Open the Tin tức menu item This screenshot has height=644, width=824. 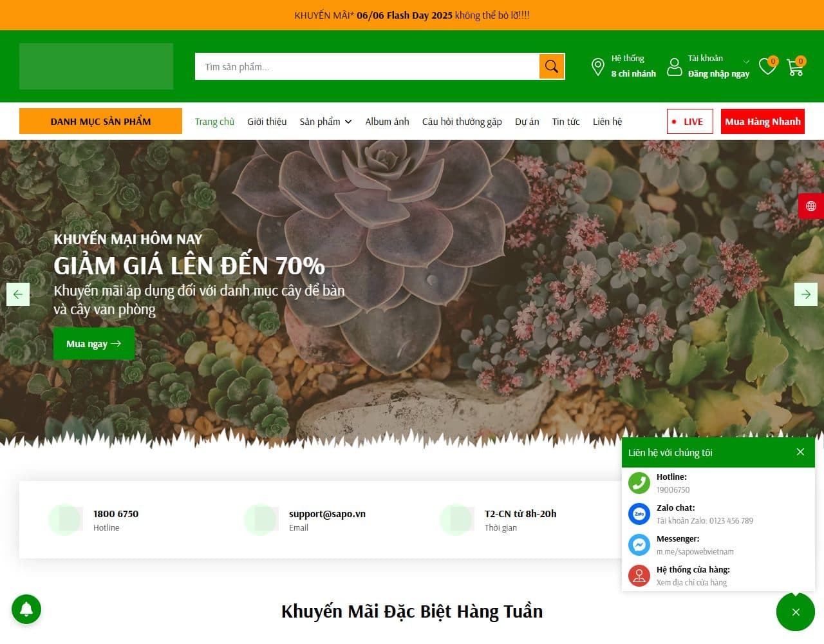pos(565,122)
